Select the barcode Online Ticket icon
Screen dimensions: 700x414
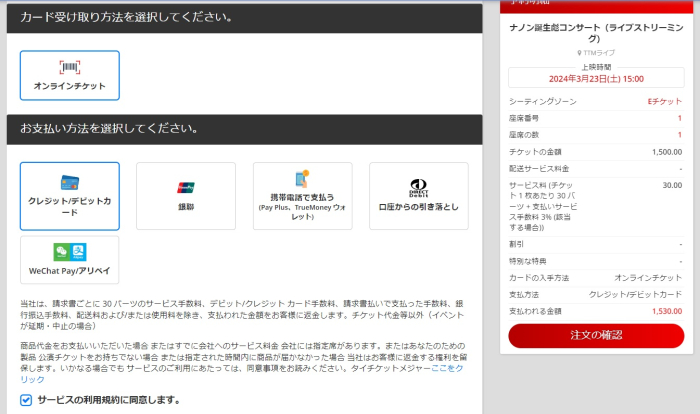click(x=70, y=67)
